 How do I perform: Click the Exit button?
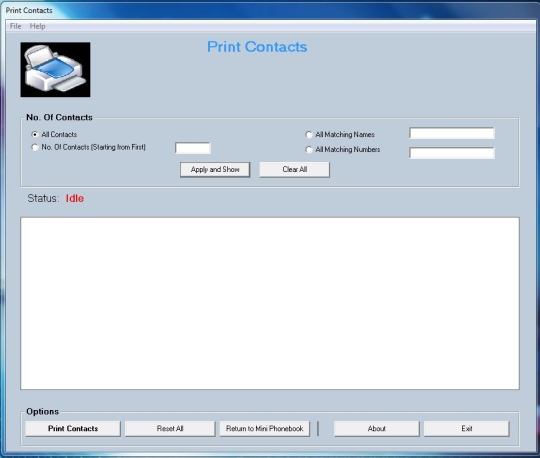tap(467, 429)
